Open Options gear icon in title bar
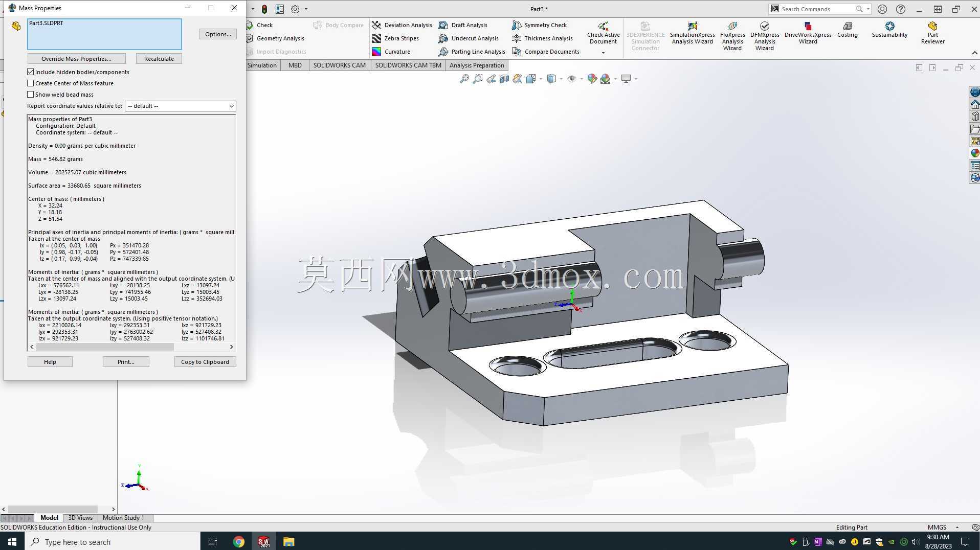 (295, 9)
